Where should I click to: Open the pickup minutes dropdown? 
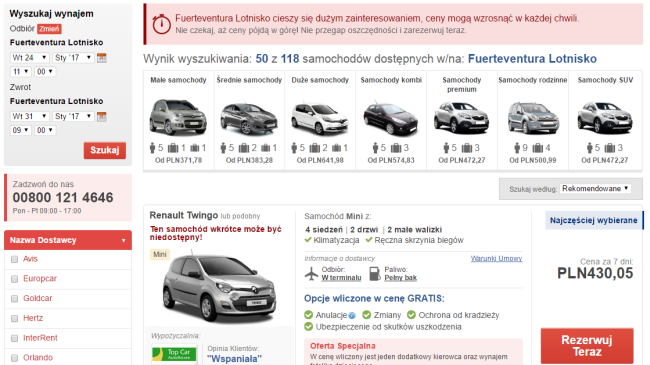tap(45, 71)
